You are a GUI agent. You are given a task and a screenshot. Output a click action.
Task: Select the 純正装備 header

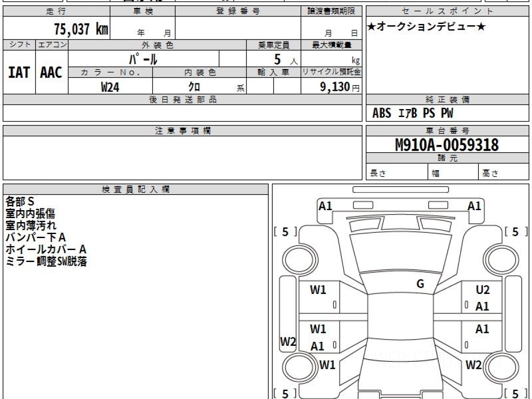(x=447, y=100)
